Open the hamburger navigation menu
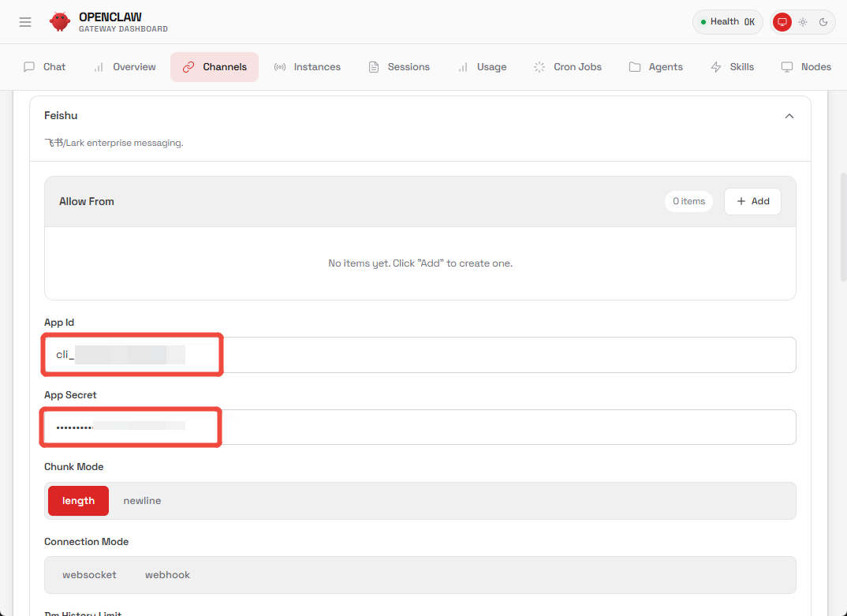 [x=25, y=22]
